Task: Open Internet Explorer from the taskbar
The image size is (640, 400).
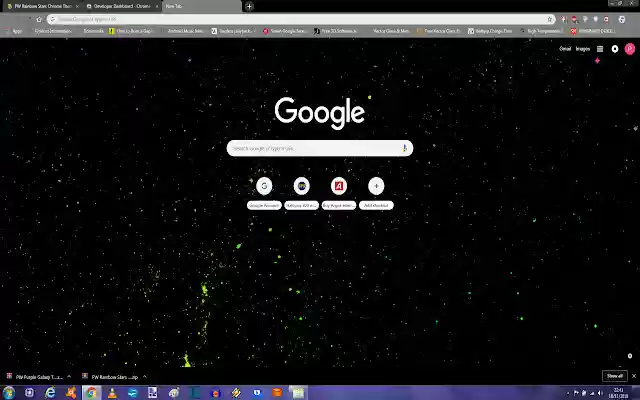Action: (50, 393)
